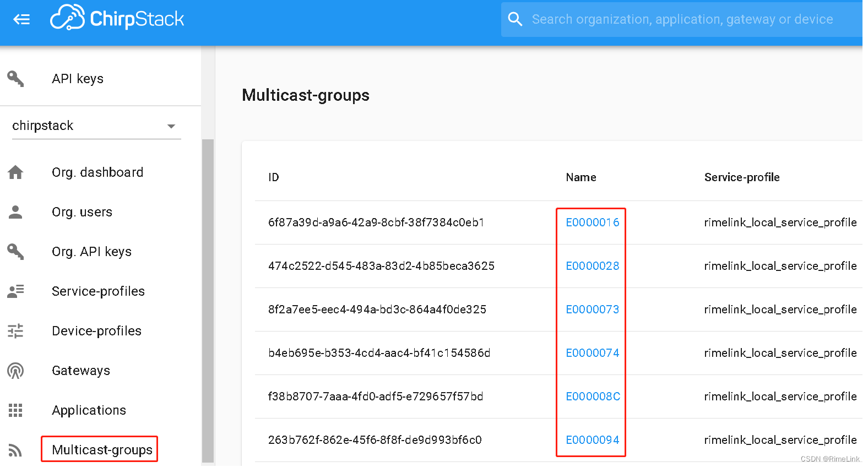Open multicast group E0000016
Image resolution: width=868 pixels, height=467 pixels.
click(593, 222)
